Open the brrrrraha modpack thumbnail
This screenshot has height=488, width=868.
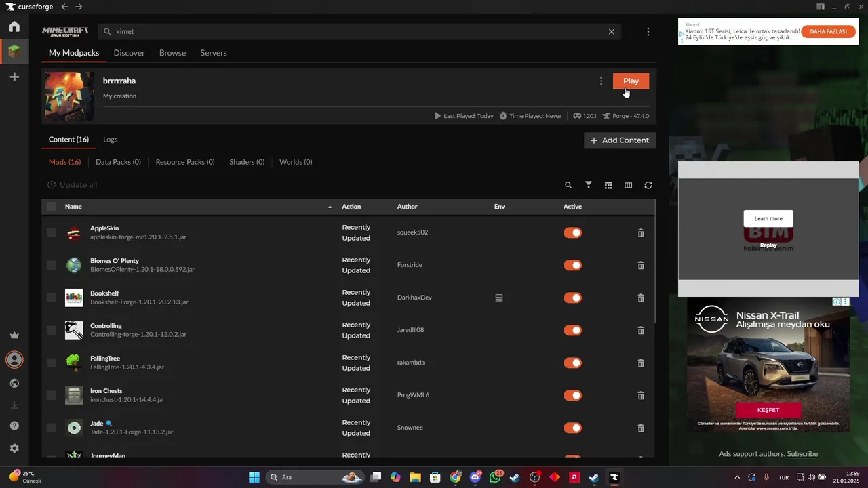pyautogui.click(x=69, y=96)
